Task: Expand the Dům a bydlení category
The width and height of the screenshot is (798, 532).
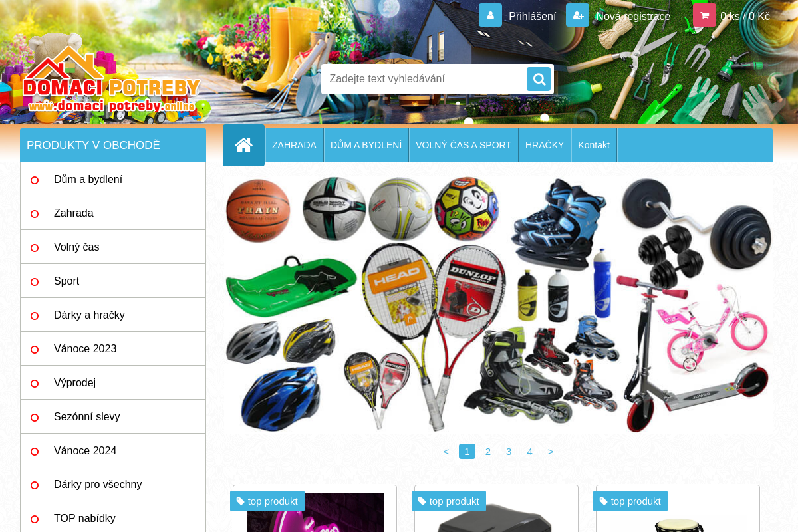Action: (88, 179)
